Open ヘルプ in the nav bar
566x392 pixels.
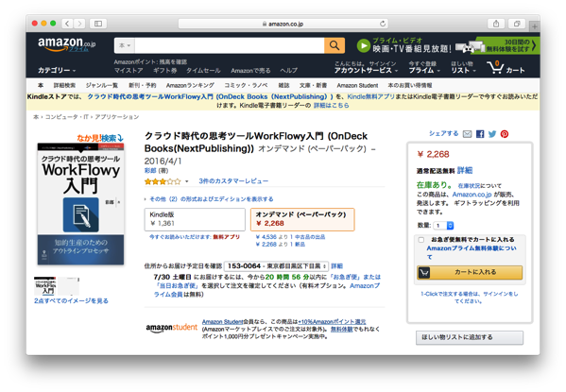pos(289,71)
